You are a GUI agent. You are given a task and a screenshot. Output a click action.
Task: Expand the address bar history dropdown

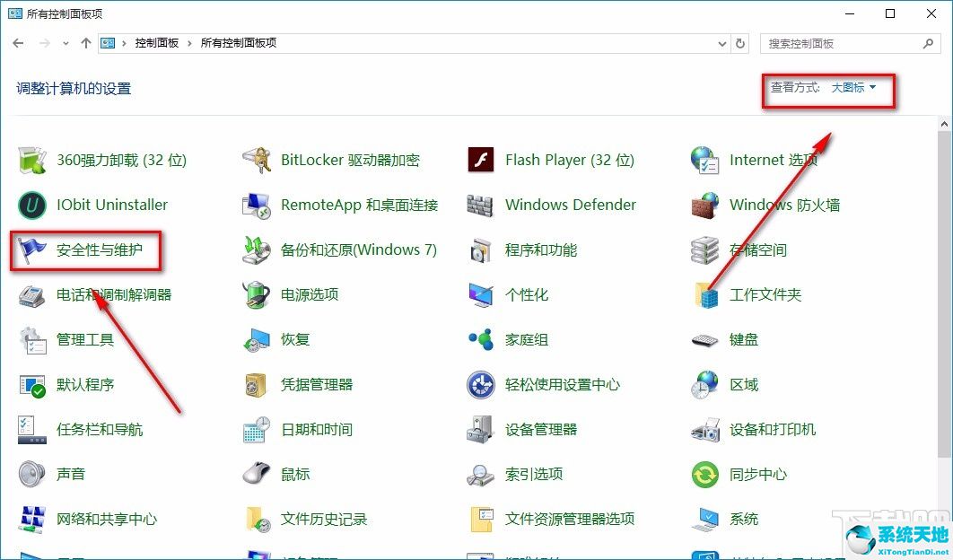pos(721,42)
